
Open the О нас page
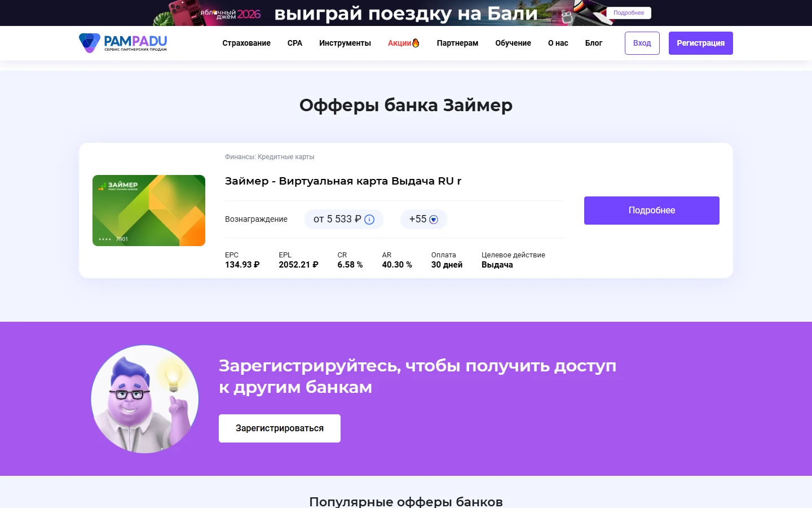(x=558, y=43)
